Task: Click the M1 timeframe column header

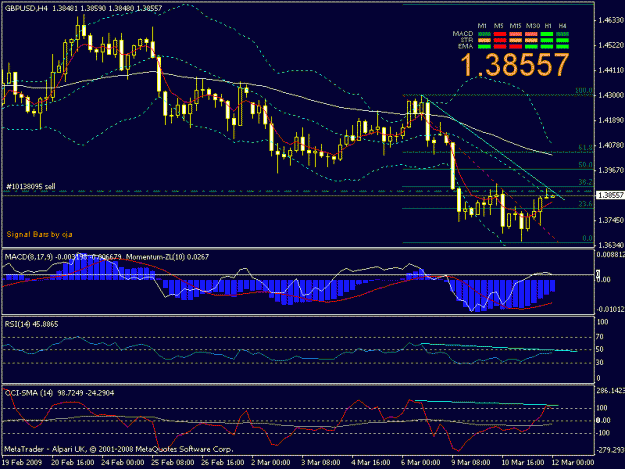Action: tap(482, 26)
